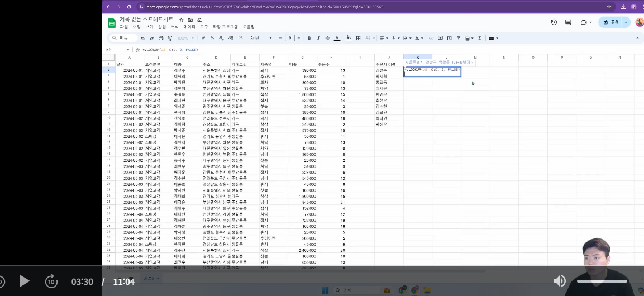Open text wrapping dropdown

[x=407, y=38]
